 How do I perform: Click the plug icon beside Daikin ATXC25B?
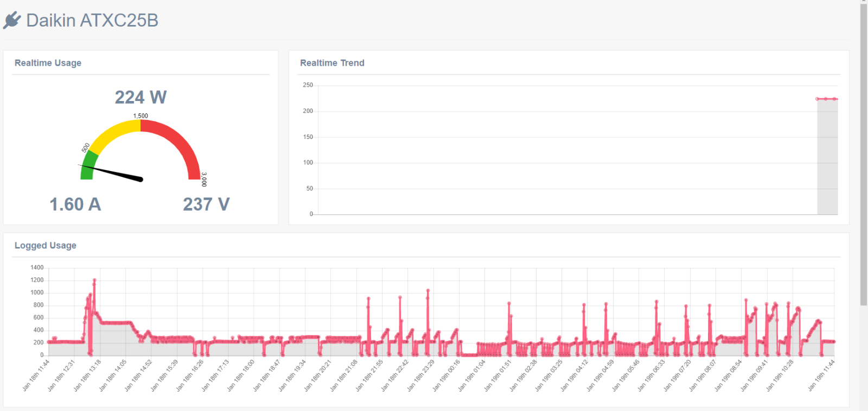tap(12, 20)
